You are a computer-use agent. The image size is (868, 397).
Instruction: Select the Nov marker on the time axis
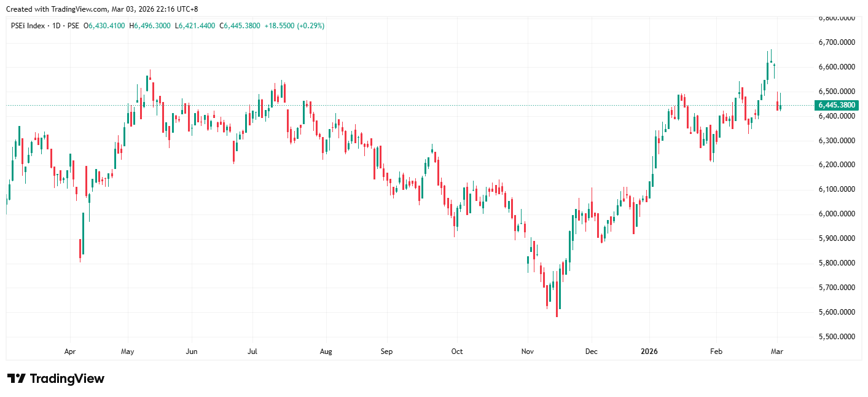pyautogui.click(x=527, y=352)
